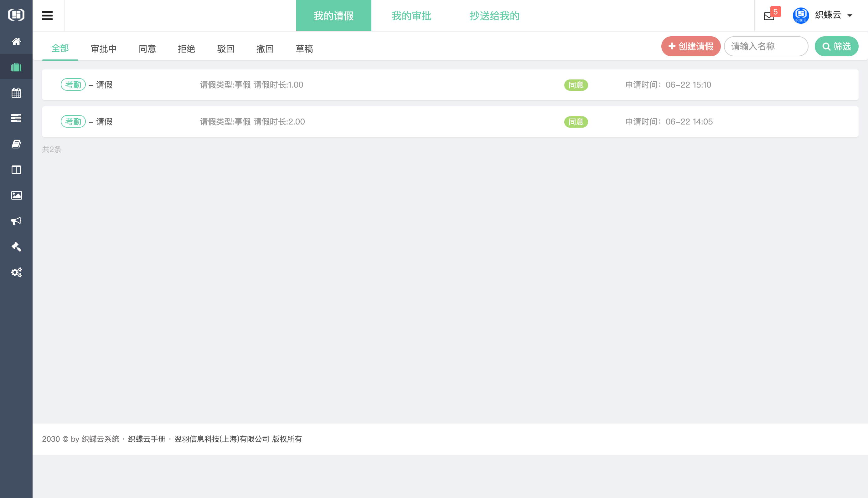Open the gavel icon in sidebar
This screenshot has height=498, width=868.
pos(16,246)
